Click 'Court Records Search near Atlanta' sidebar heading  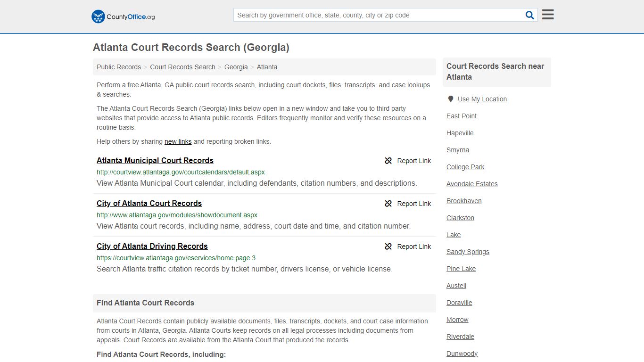pos(495,72)
